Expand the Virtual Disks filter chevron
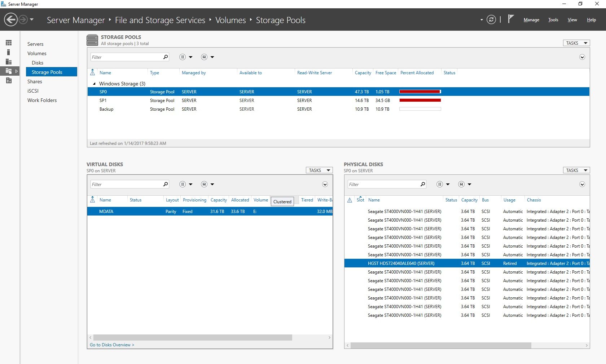The width and height of the screenshot is (606, 364). coord(325,184)
